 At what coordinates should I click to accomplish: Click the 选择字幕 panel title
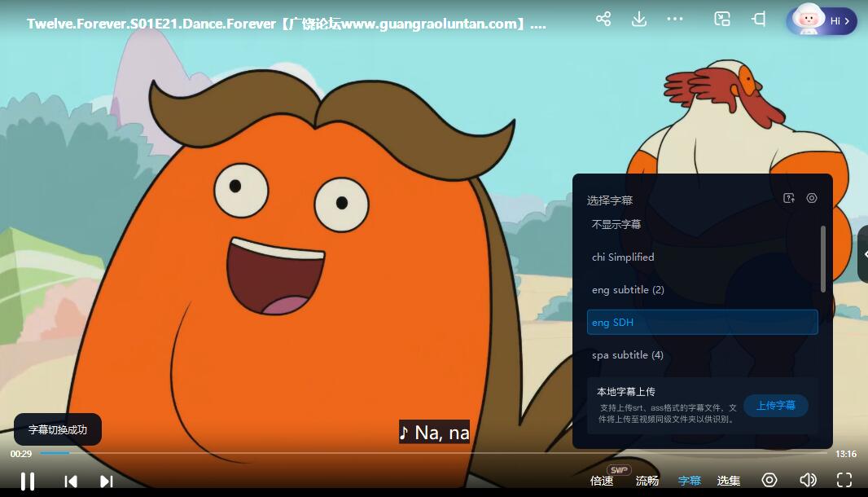pyautogui.click(x=610, y=200)
